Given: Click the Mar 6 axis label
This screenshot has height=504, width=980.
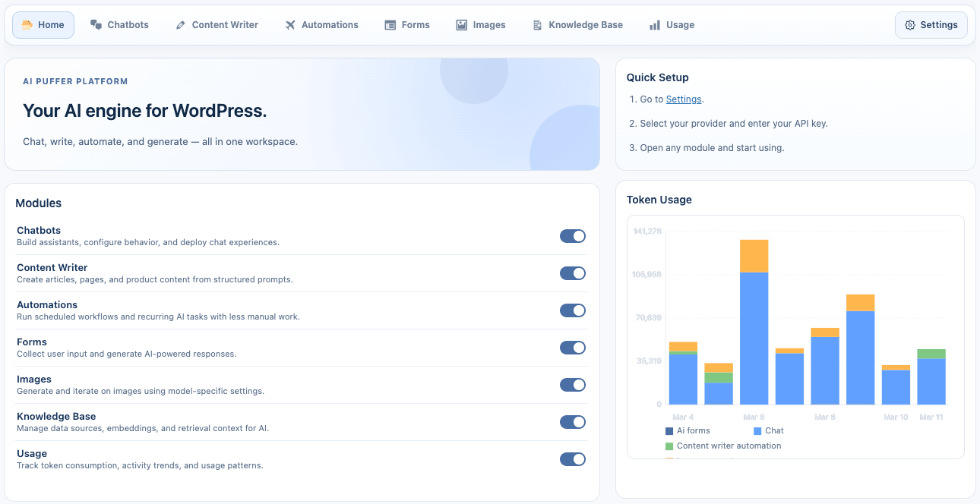Looking at the screenshot, I should point(754,417).
